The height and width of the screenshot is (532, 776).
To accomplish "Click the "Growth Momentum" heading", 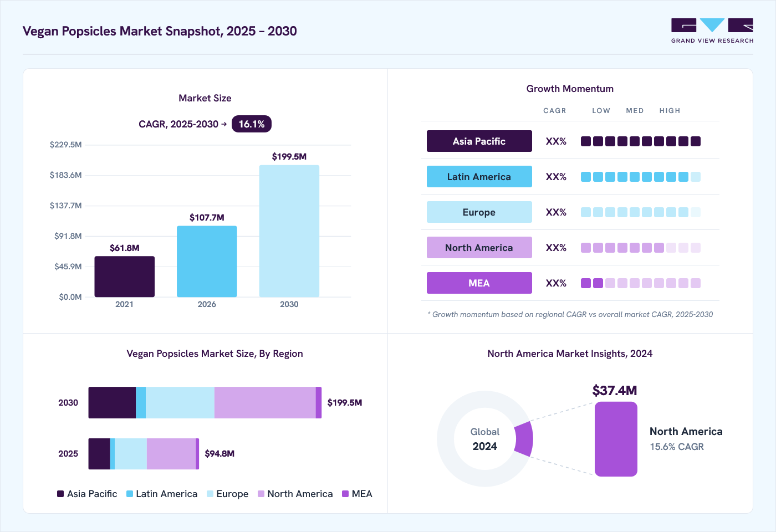I will [570, 89].
